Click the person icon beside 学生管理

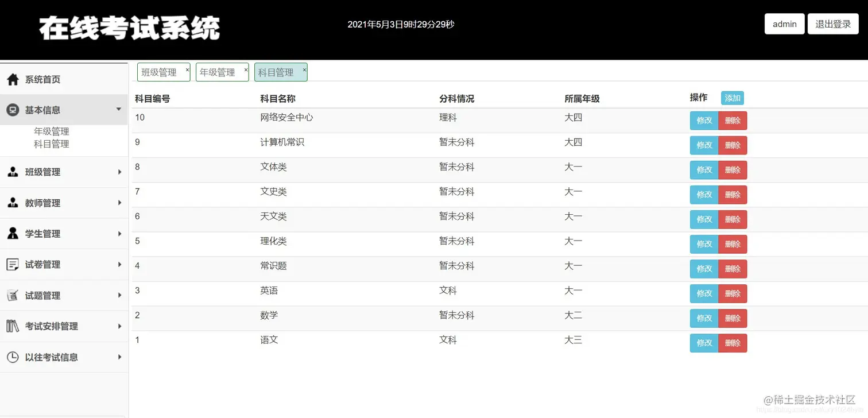13,234
